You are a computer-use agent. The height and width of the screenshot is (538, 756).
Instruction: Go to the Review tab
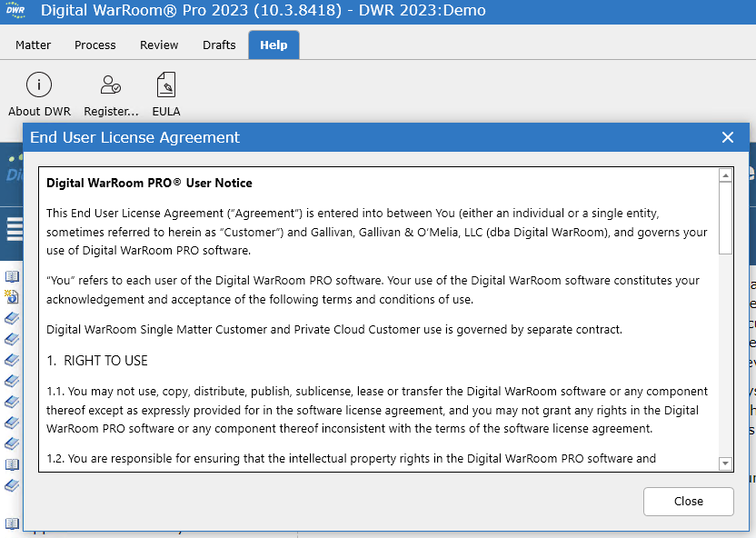pos(159,45)
